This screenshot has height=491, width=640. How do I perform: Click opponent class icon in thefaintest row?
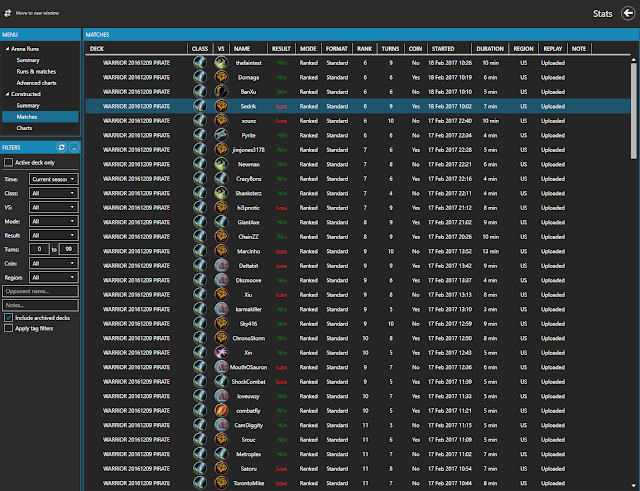pos(221,63)
